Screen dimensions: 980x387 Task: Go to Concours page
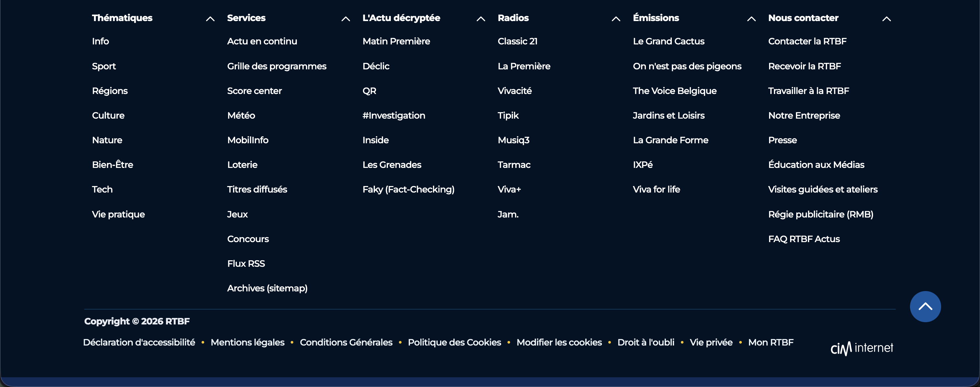pyautogui.click(x=248, y=239)
